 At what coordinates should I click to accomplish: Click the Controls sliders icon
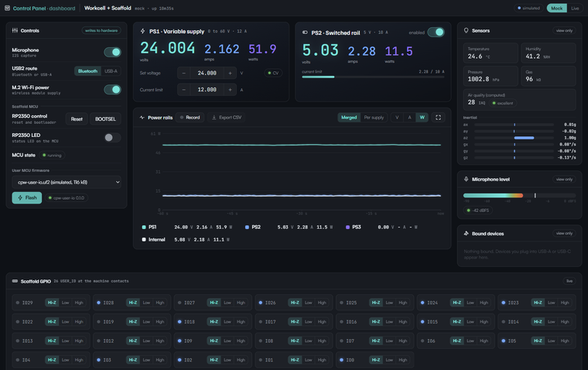point(15,30)
